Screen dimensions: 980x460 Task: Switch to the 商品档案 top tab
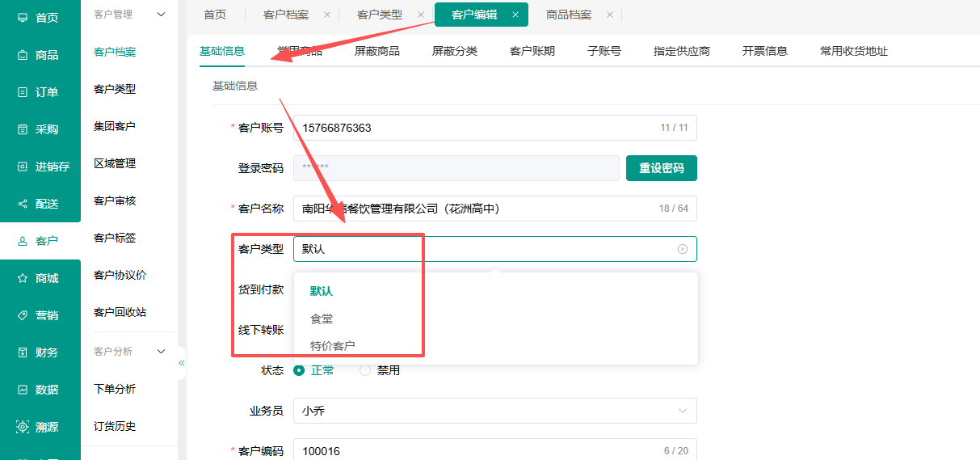[569, 15]
